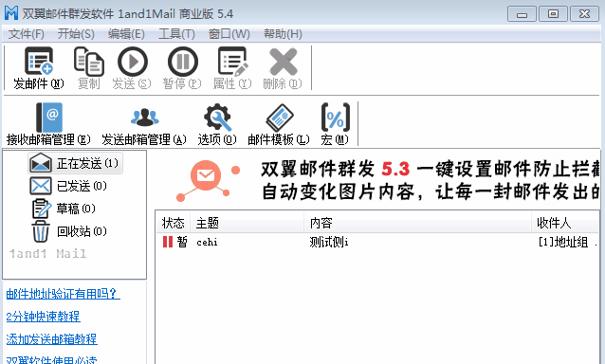Image resolution: width=605 pixels, height=364 pixels.
Task: Select mail subject 'cehi'
Action: tap(207, 242)
